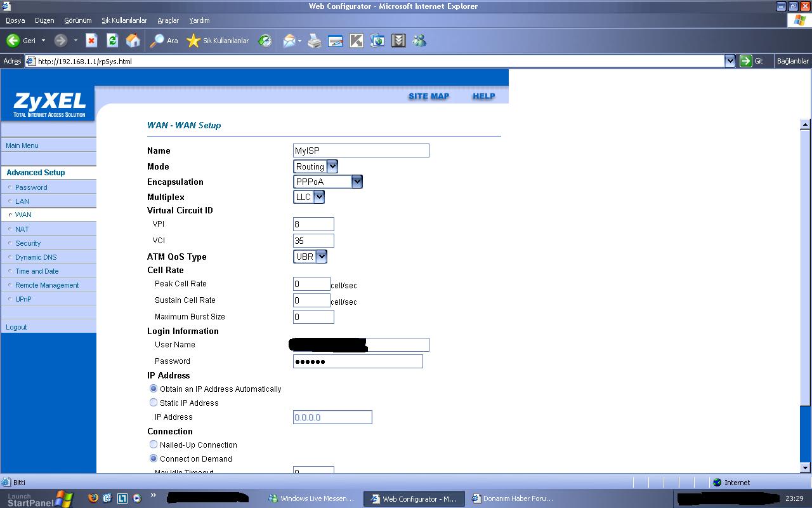Click the scrollbar down arrow
This screenshot has width=812, height=508.
[x=806, y=468]
